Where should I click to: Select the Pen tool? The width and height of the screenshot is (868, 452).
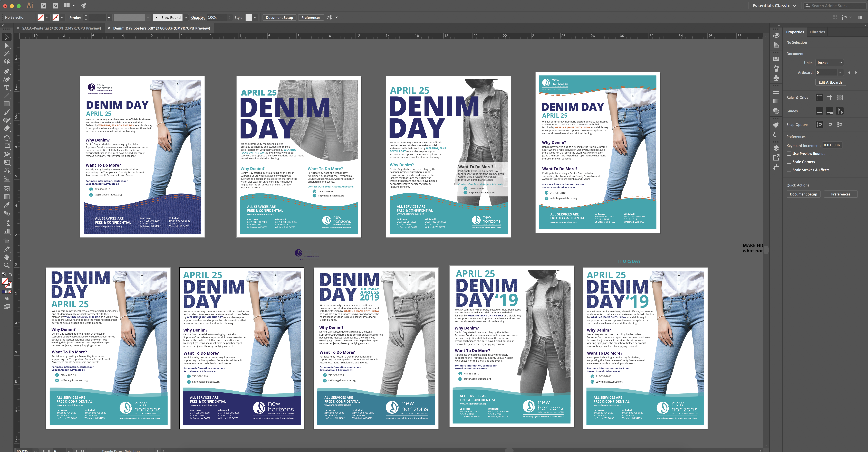click(6, 71)
